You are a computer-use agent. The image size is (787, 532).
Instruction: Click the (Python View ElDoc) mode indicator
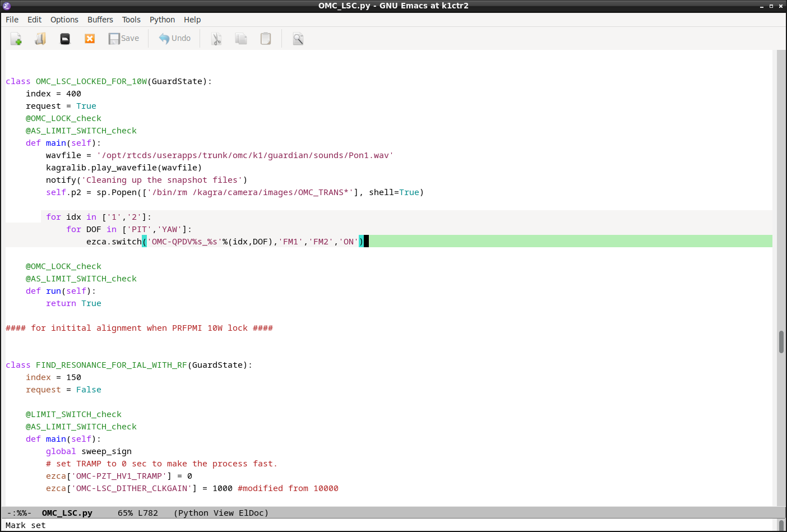point(221,513)
